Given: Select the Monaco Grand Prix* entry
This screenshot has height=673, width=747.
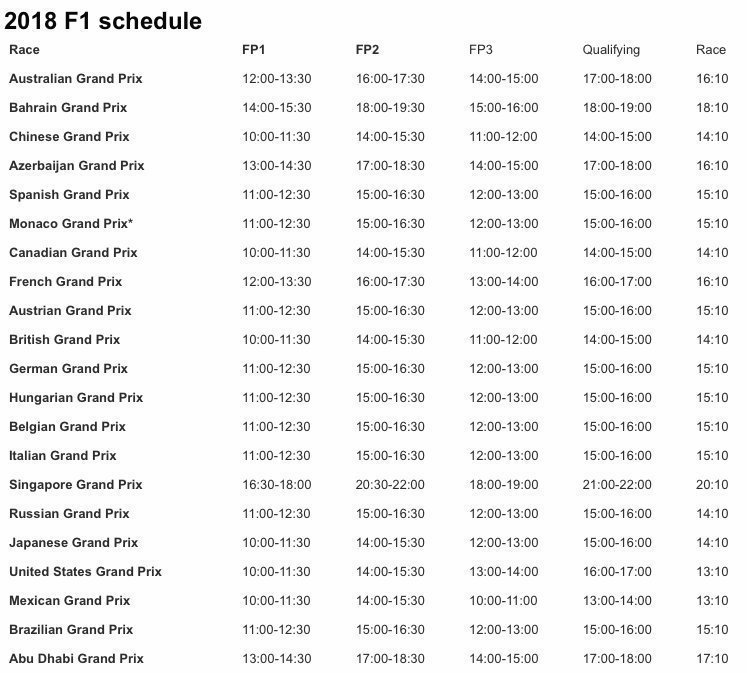Looking at the screenshot, I should coord(71,223).
